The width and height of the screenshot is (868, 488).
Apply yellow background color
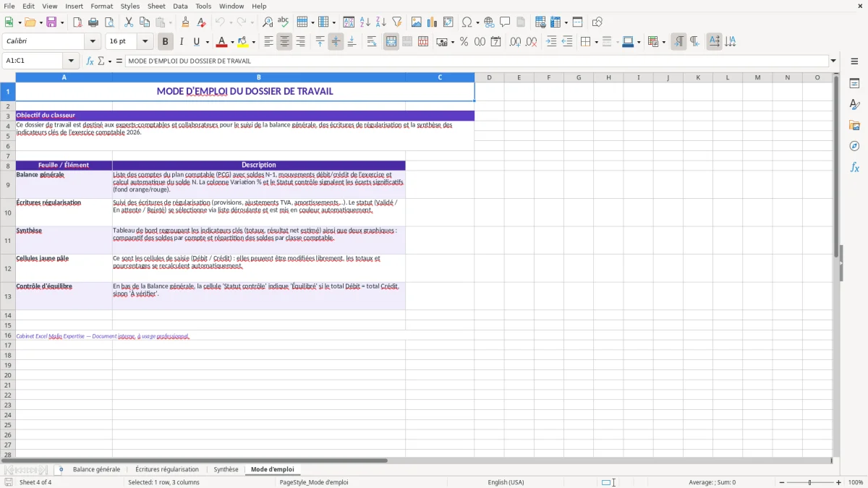click(242, 42)
